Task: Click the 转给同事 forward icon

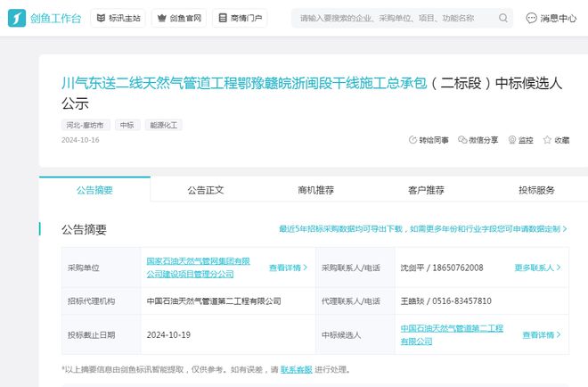Action: point(412,140)
